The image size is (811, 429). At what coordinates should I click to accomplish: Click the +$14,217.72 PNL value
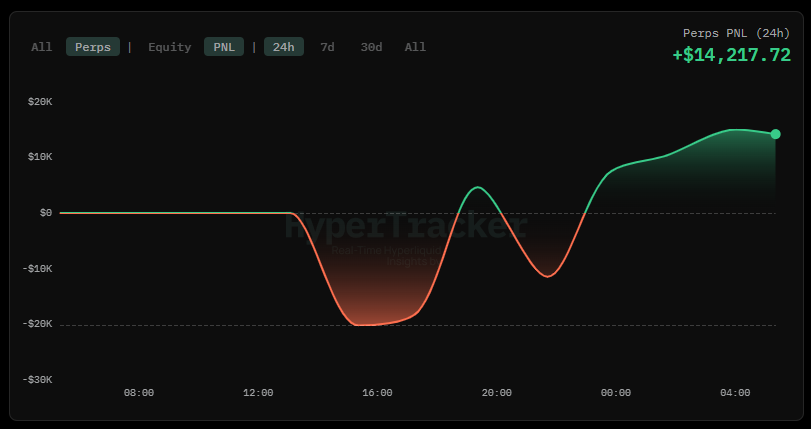pos(731,55)
